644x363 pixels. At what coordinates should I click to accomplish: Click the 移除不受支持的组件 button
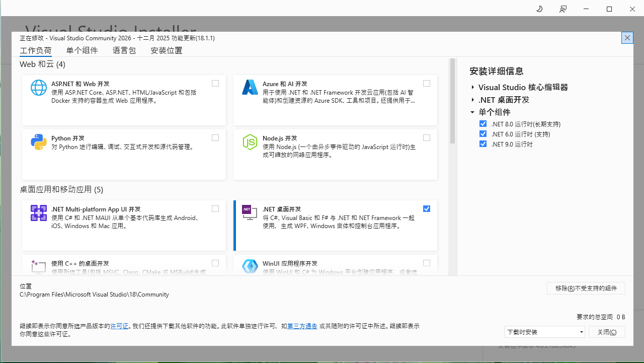click(x=586, y=288)
